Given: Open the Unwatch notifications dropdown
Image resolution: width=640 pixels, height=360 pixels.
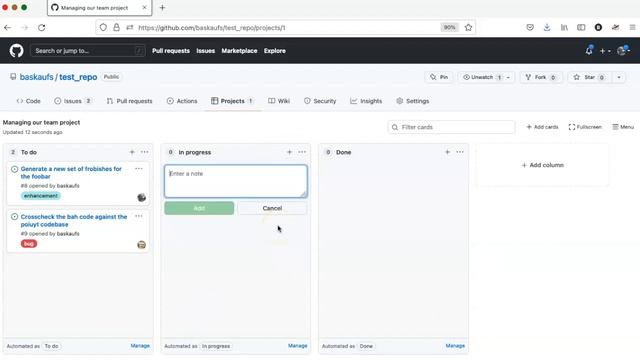Looking at the screenshot, I should click(486, 77).
